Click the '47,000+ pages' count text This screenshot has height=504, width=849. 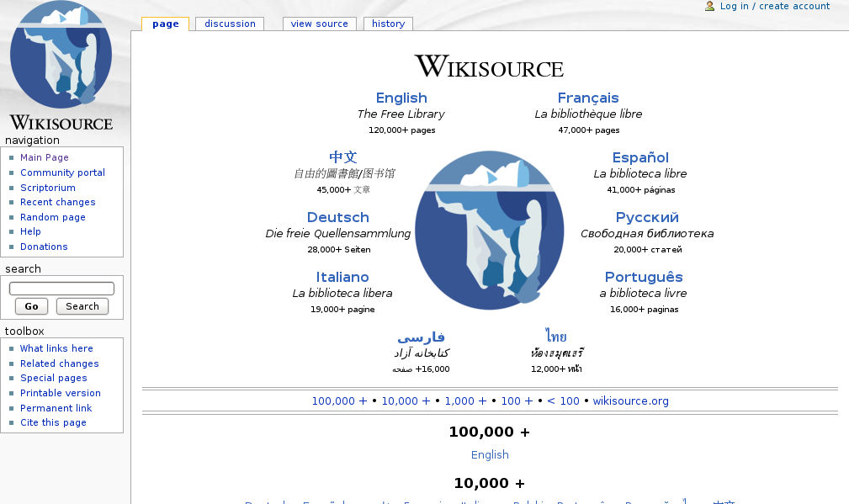pyautogui.click(x=589, y=130)
